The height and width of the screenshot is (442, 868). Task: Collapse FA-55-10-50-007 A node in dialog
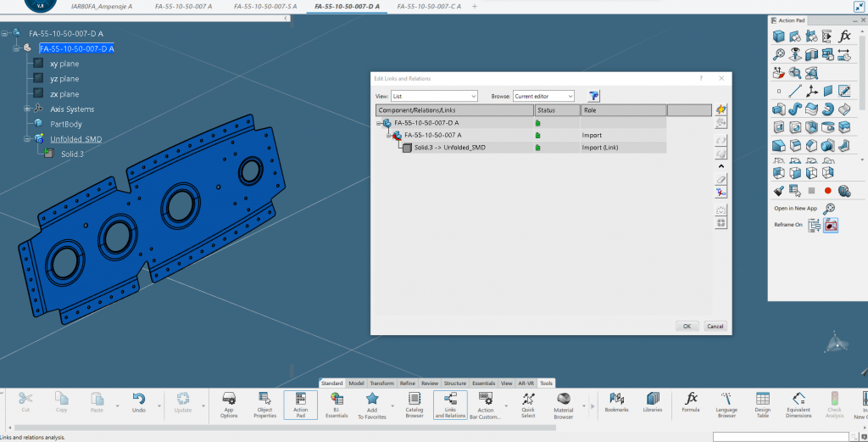[x=389, y=135]
